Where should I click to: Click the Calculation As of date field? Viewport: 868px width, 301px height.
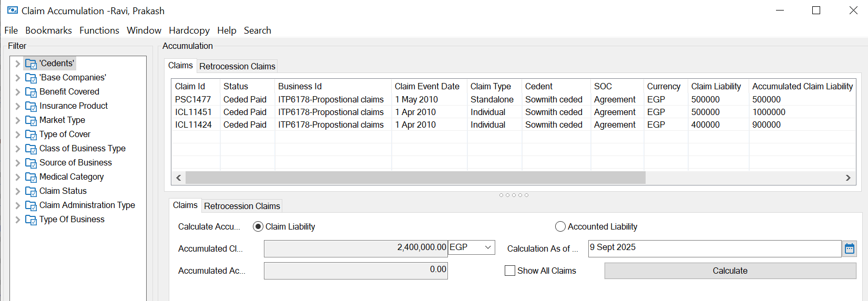click(x=714, y=248)
